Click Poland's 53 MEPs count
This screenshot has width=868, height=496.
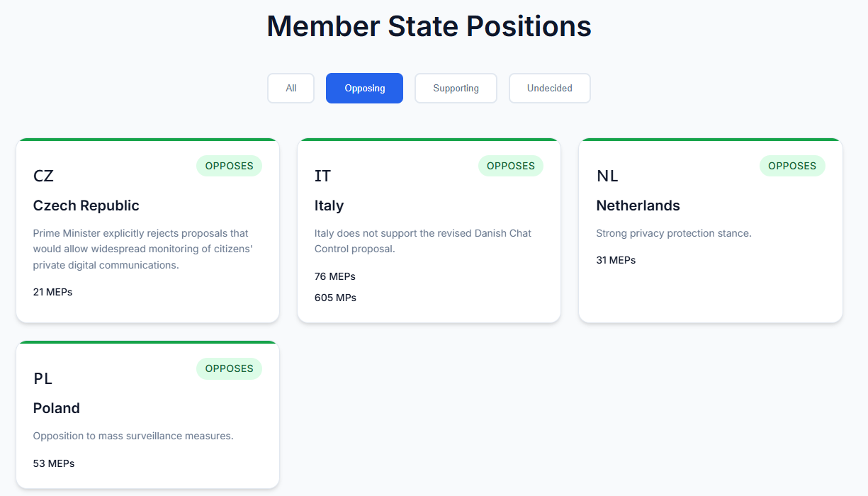(54, 463)
